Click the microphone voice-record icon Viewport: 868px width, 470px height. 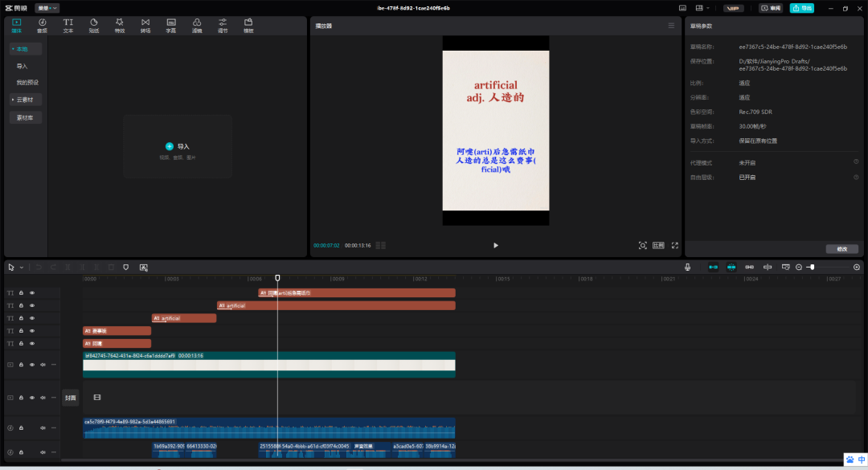tap(687, 267)
